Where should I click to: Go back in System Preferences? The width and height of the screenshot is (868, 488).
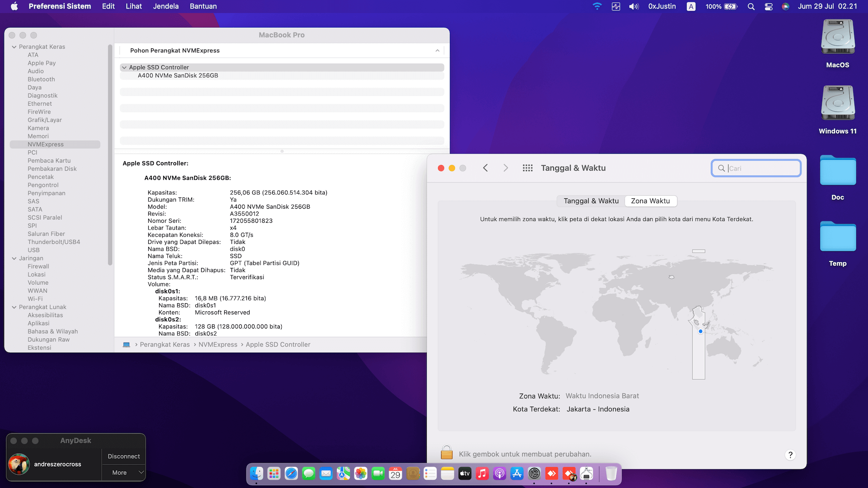click(x=486, y=168)
